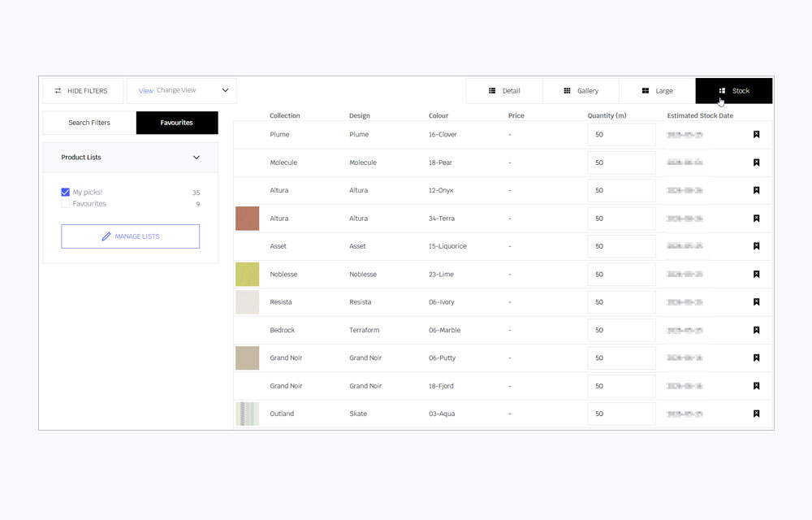812x520 pixels.
Task: Click the Quantity (m) column header
Action: 607,115
